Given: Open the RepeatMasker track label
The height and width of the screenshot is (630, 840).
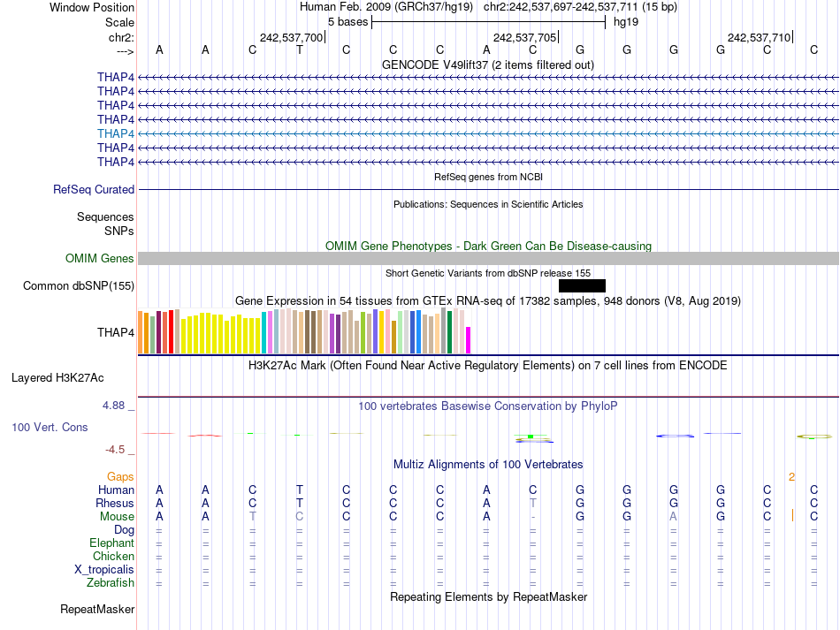Looking at the screenshot, I should coord(97,609).
